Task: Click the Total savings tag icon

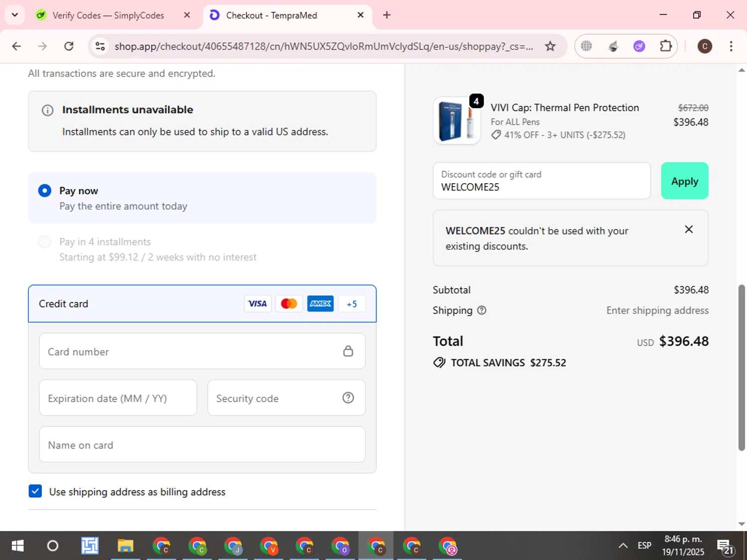Action: click(439, 362)
